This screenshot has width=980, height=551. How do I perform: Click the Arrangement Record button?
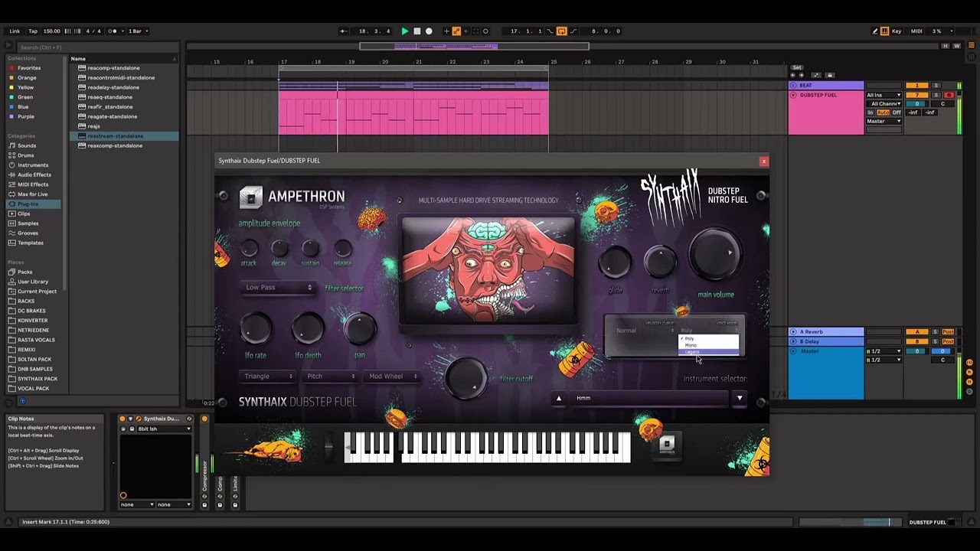pos(429,31)
